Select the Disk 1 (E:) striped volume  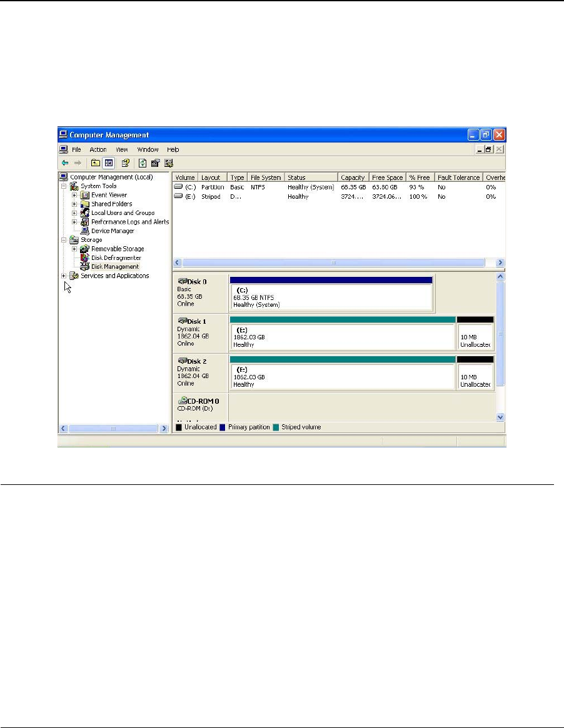point(343,334)
